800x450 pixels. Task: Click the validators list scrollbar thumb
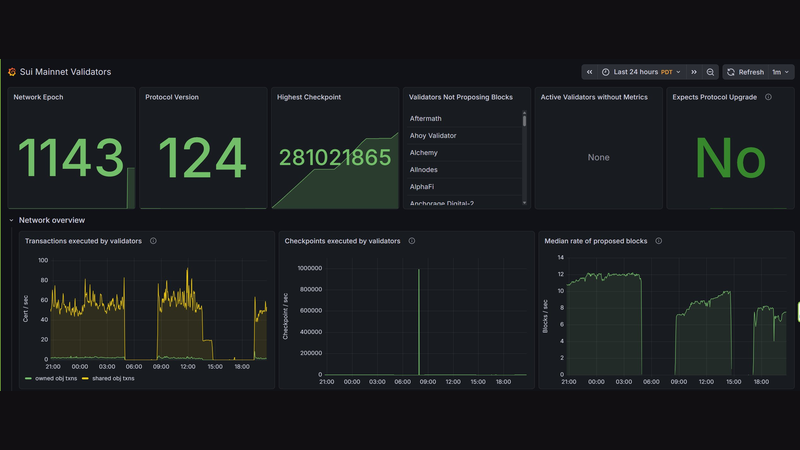524,120
